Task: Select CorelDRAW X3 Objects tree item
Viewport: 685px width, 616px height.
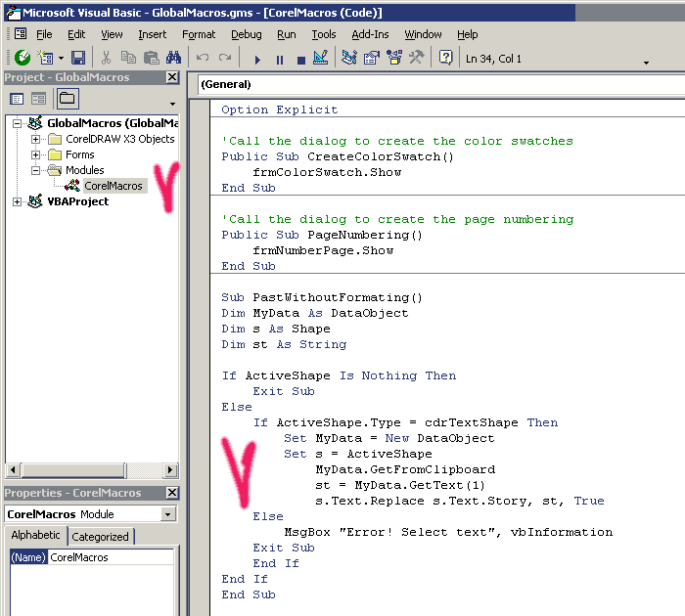Action: coord(120,139)
